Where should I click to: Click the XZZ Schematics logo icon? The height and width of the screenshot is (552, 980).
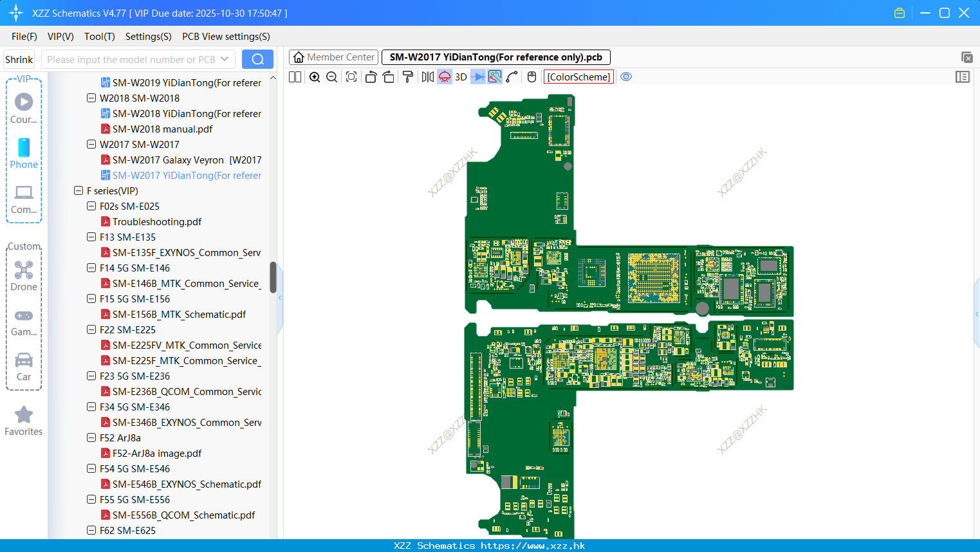15,13
